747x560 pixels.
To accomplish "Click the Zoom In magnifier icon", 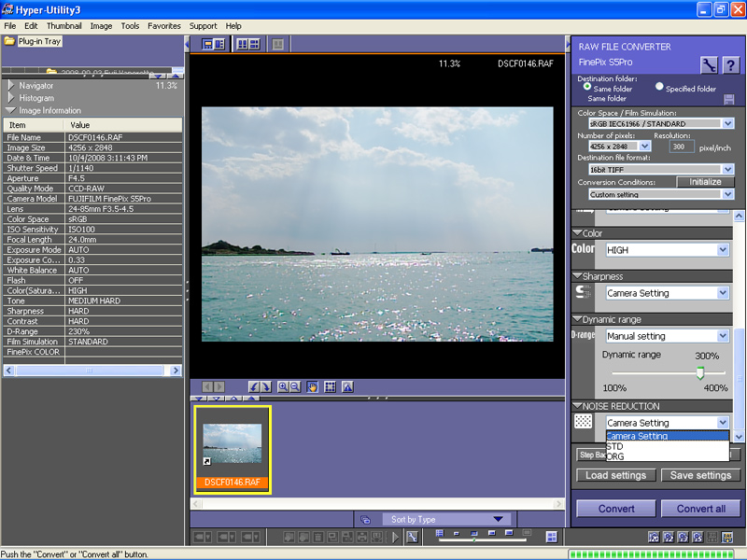I will pyautogui.click(x=284, y=386).
